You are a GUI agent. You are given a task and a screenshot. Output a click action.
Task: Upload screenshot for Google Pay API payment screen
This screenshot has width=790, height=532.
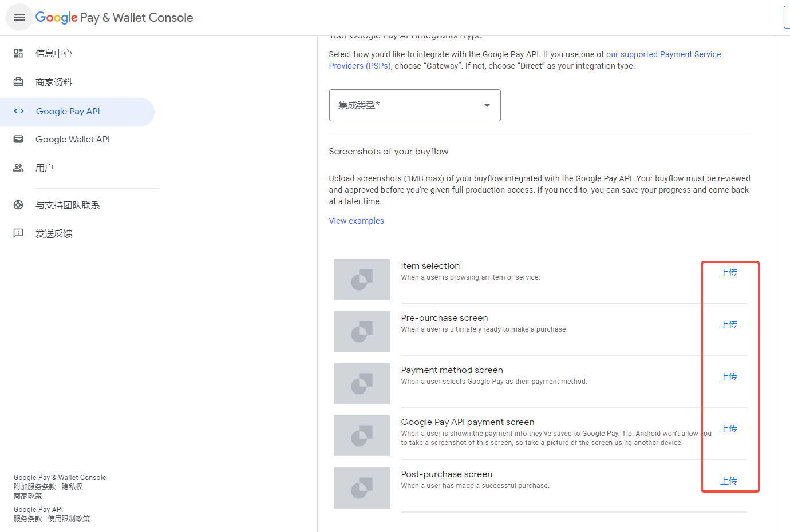coord(729,429)
